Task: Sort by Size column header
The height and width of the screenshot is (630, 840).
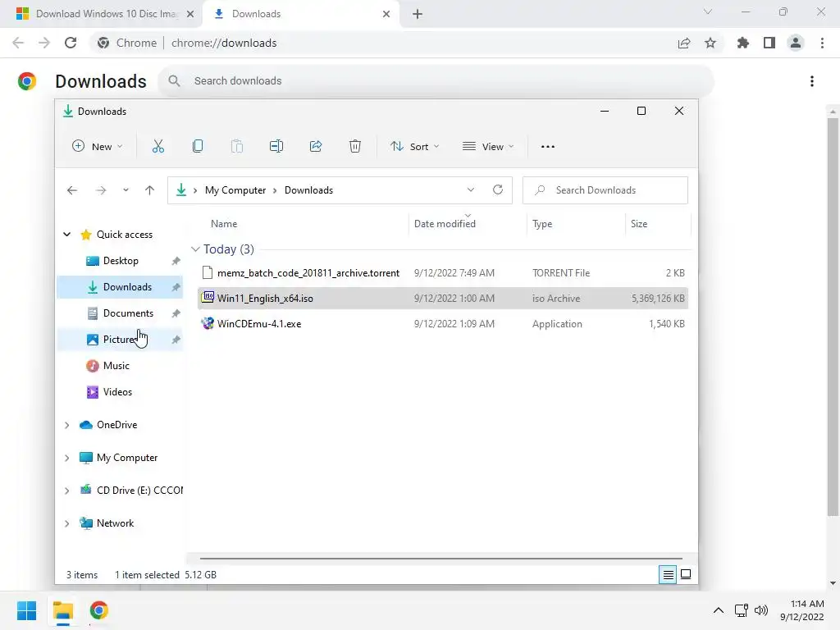Action: pos(638,224)
